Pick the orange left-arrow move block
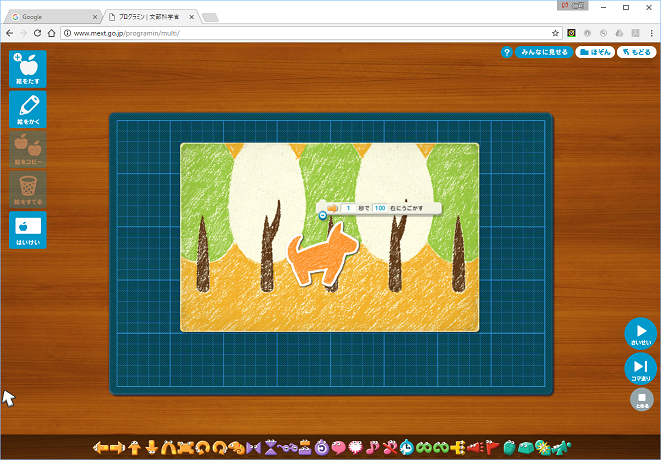661x460 pixels. 99,447
